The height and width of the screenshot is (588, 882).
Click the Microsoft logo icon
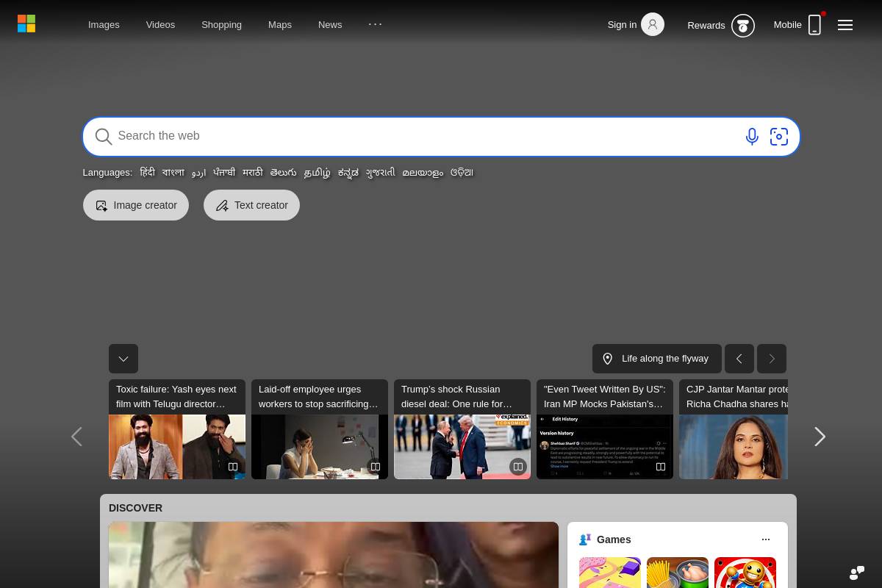tap(26, 24)
